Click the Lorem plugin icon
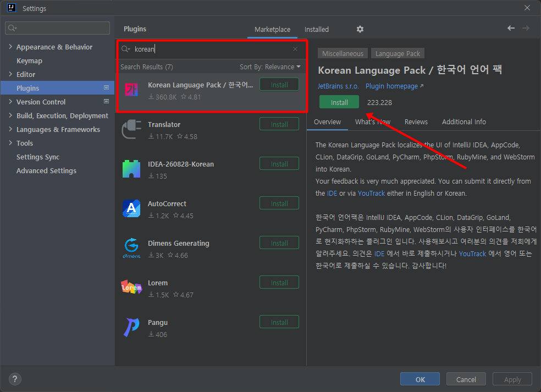The height and width of the screenshot is (392, 541). click(x=131, y=287)
